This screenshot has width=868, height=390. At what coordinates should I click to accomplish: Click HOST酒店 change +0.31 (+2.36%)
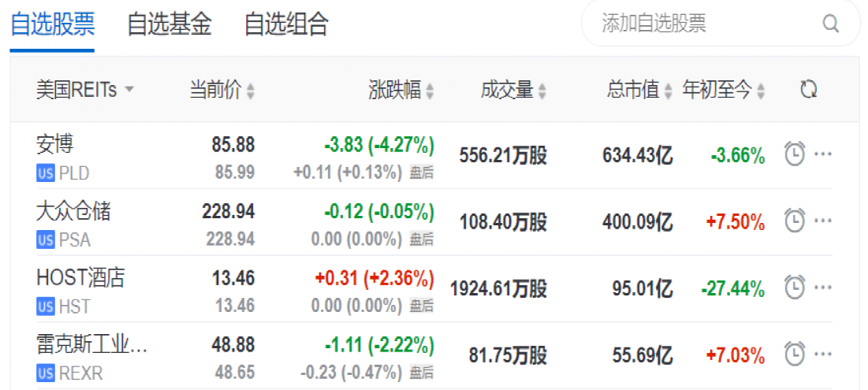coord(374,277)
